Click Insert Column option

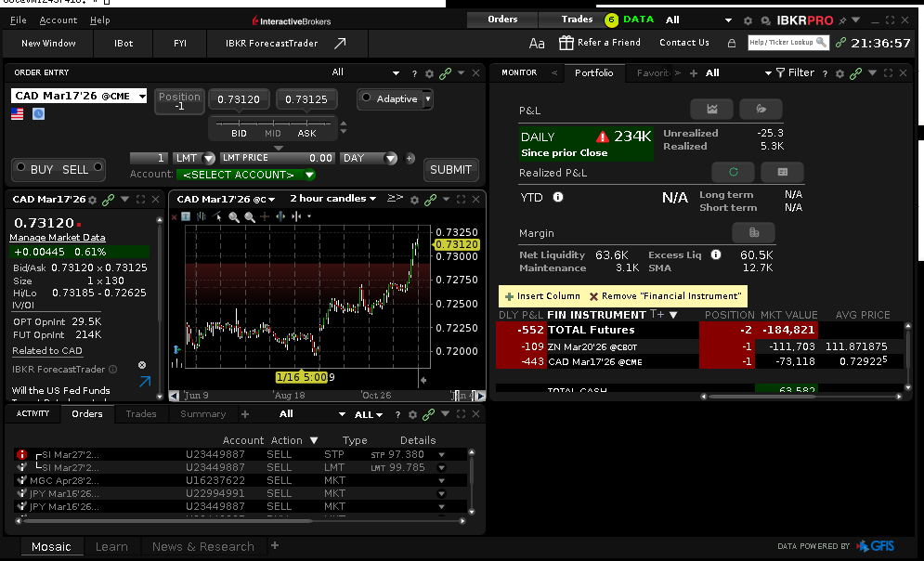542,296
